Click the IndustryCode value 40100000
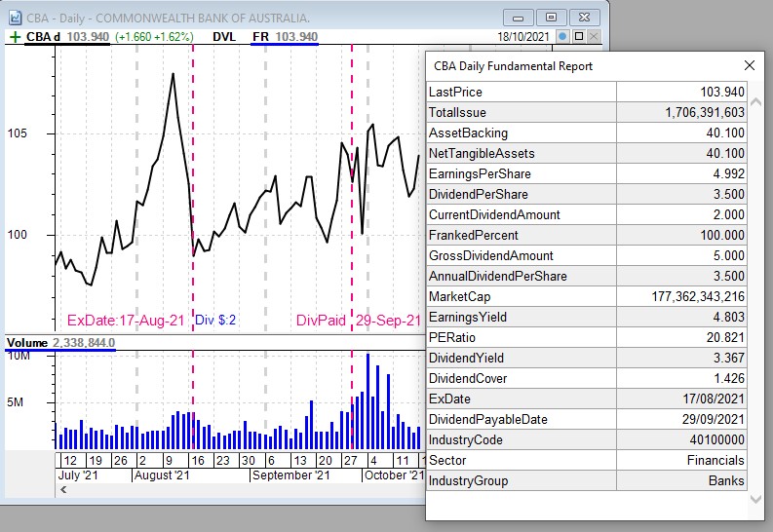This screenshot has height=532, width=773. coord(716,439)
